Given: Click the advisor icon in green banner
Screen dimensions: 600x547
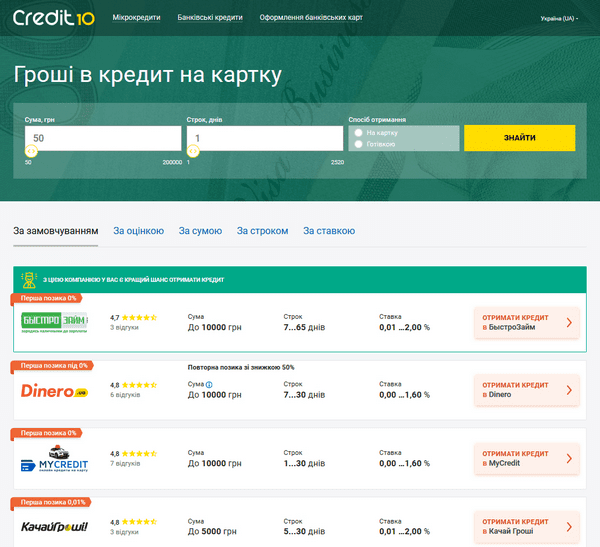Looking at the screenshot, I should tap(29, 280).
